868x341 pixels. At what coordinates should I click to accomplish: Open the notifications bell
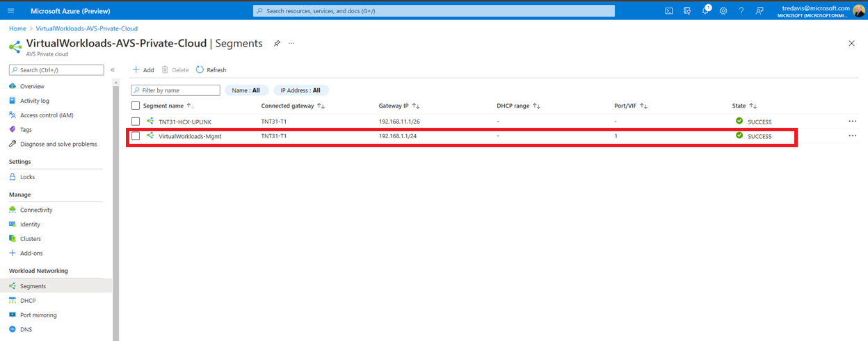click(x=705, y=10)
